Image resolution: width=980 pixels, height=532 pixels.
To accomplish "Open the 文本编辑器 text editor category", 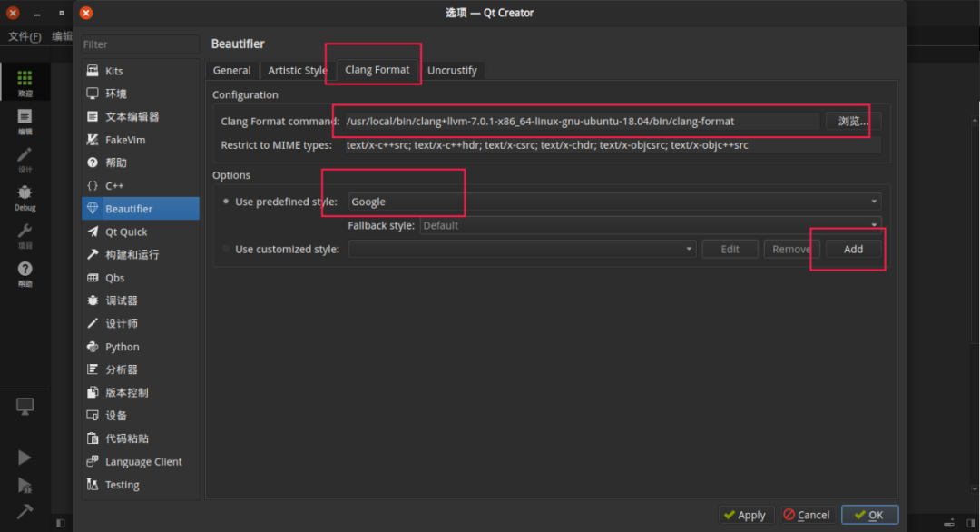I will (141, 117).
